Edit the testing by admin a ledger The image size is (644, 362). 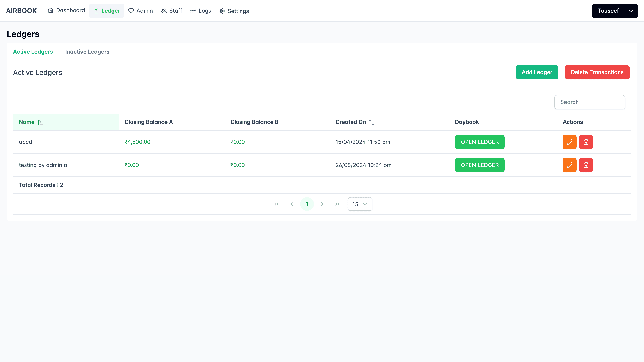click(569, 165)
